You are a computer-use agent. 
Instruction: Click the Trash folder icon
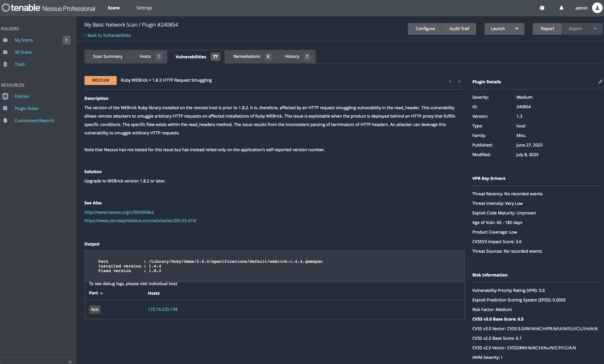5,64
